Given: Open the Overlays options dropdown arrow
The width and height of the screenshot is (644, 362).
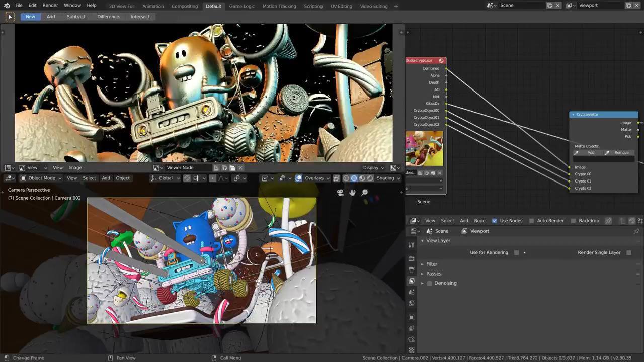Looking at the screenshot, I should pyautogui.click(x=328, y=178).
